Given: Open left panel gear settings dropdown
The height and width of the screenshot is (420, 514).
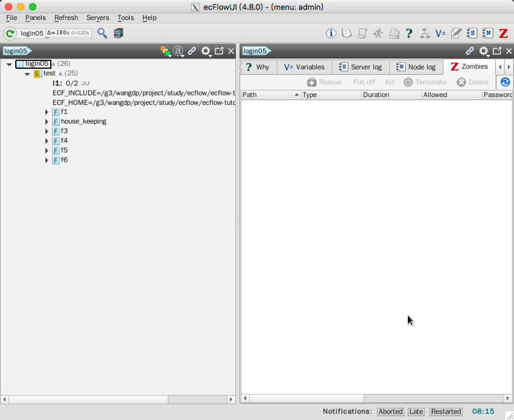Looking at the screenshot, I should pyautogui.click(x=206, y=51).
